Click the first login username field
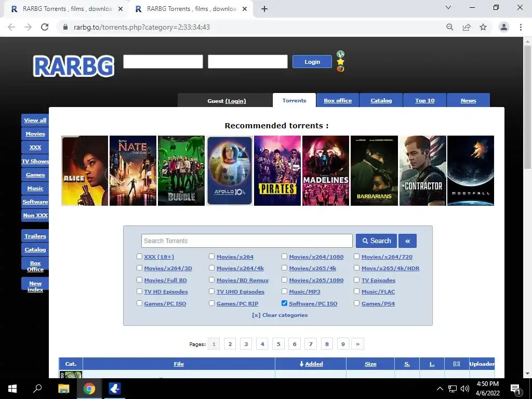This screenshot has height=399, width=532. point(163,62)
